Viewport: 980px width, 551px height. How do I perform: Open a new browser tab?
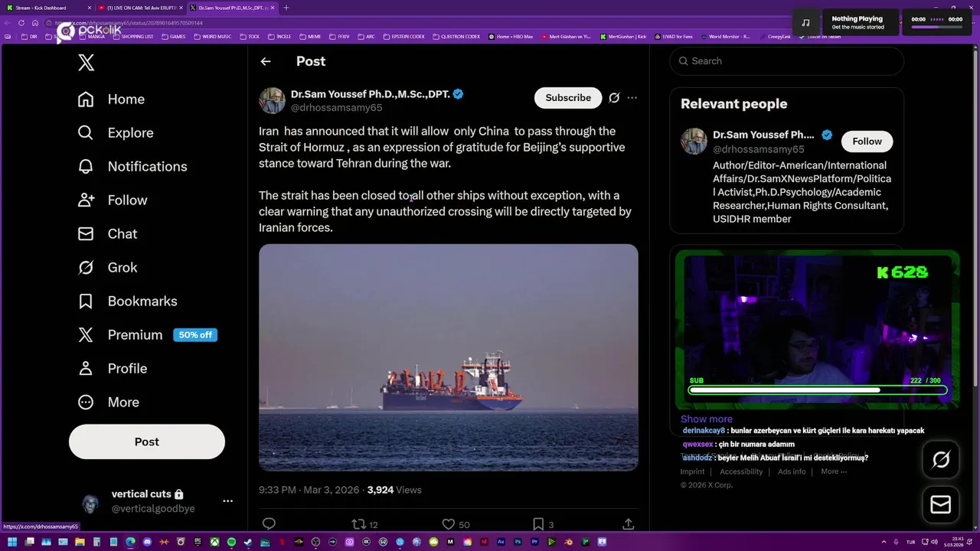click(x=286, y=8)
